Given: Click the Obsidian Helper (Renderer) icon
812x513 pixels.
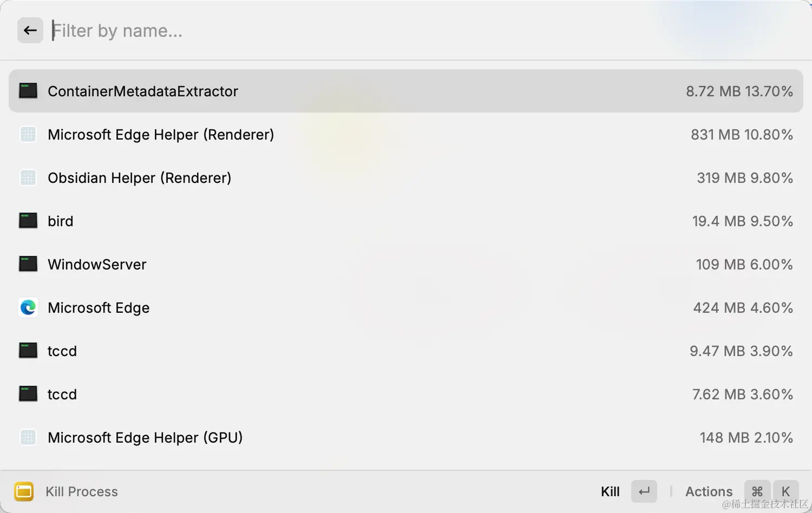Looking at the screenshot, I should 28,177.
